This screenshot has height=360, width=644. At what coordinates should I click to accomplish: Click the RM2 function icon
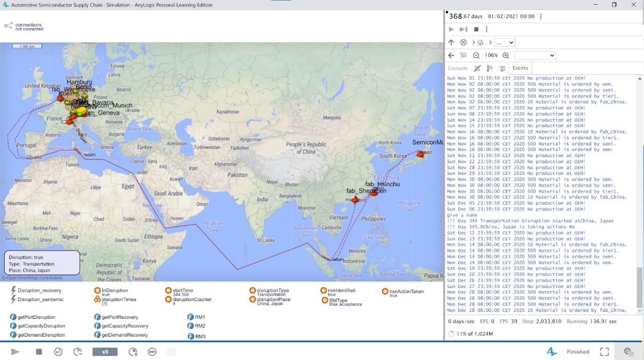click(x=191, y=326)
